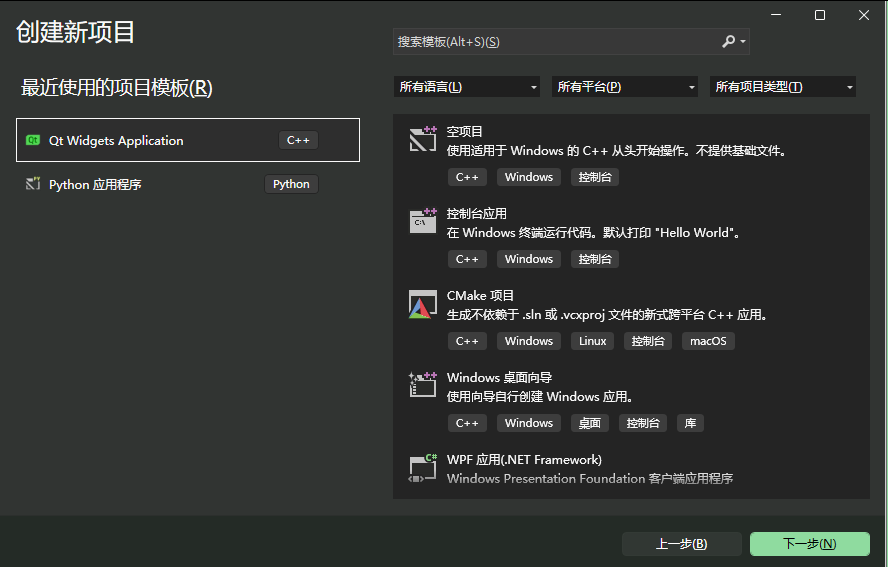Close the 创建新项目 dialog

864,15
